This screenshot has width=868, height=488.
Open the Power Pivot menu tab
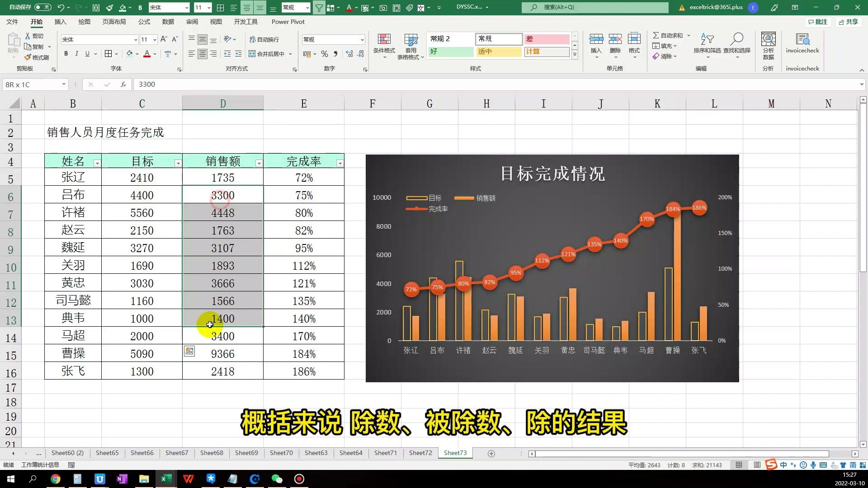click(x=288, y=21)
